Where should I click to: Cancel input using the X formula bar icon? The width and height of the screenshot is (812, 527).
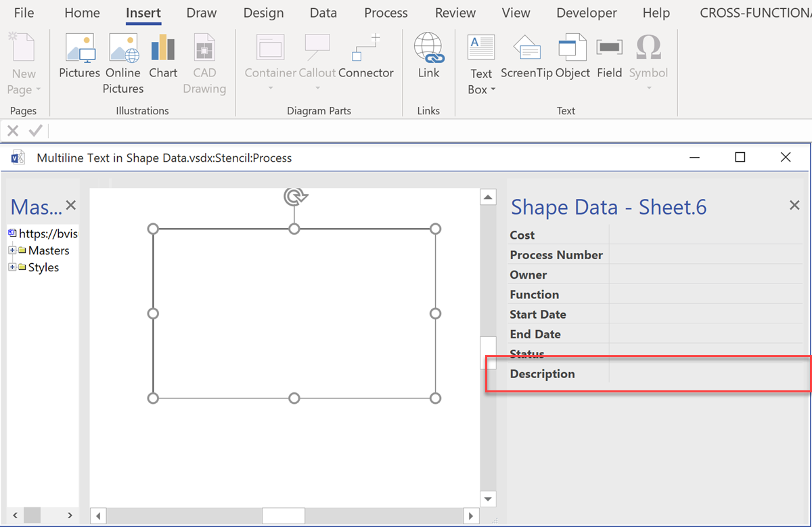coord(12,130)
